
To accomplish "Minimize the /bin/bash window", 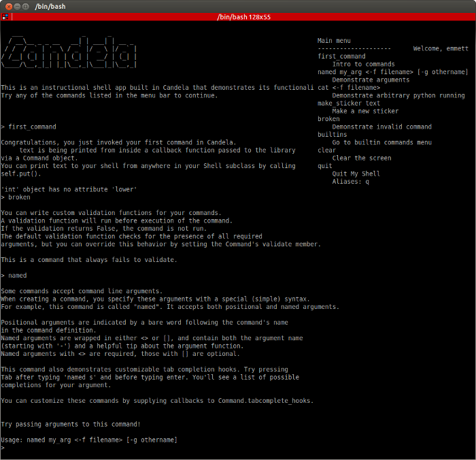I will [17, 6].
